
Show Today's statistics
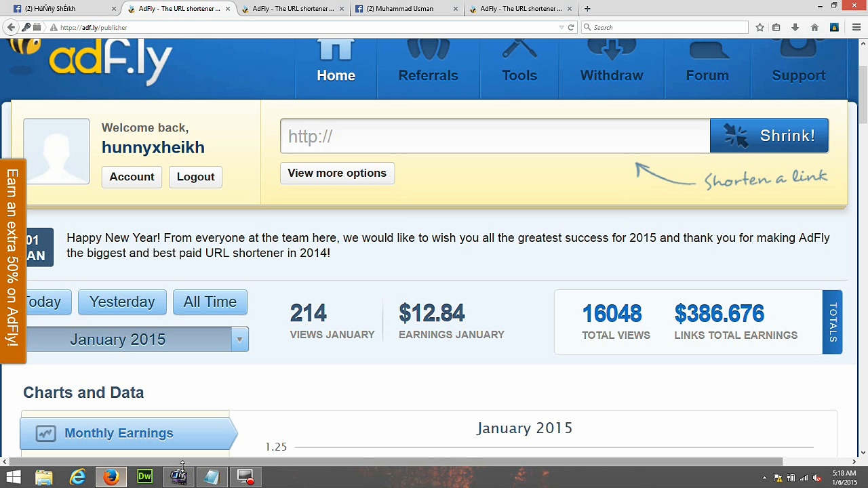47,302
